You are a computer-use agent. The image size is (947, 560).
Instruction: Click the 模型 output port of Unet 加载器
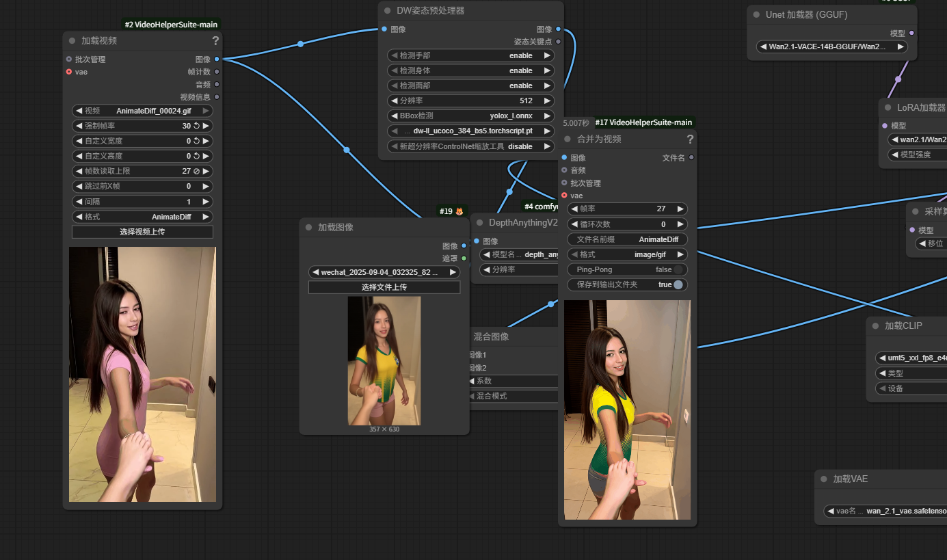911,33
